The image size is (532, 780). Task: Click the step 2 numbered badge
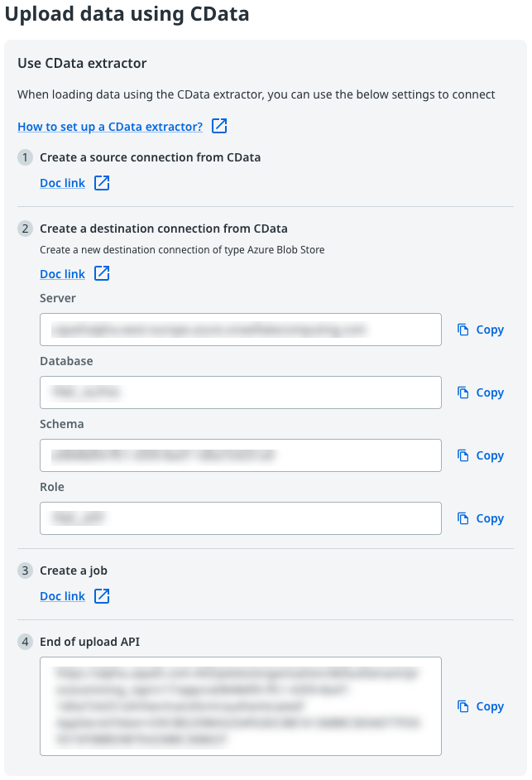(25, 228)
